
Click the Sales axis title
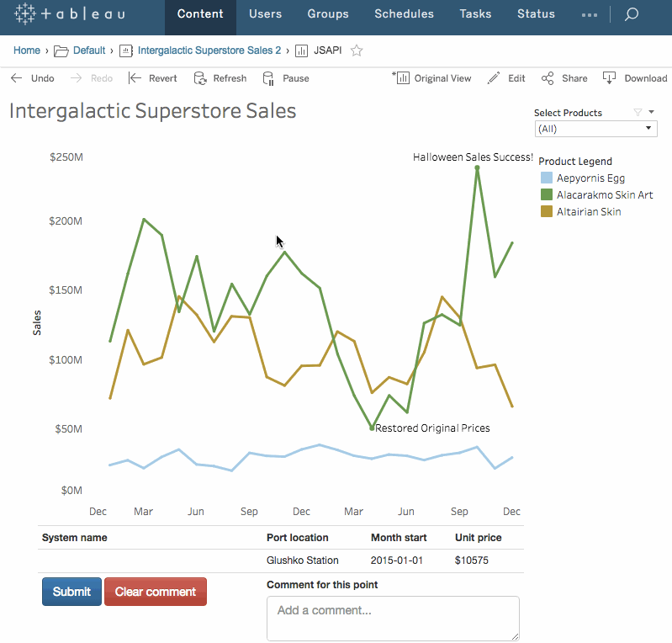click(37, 322)
